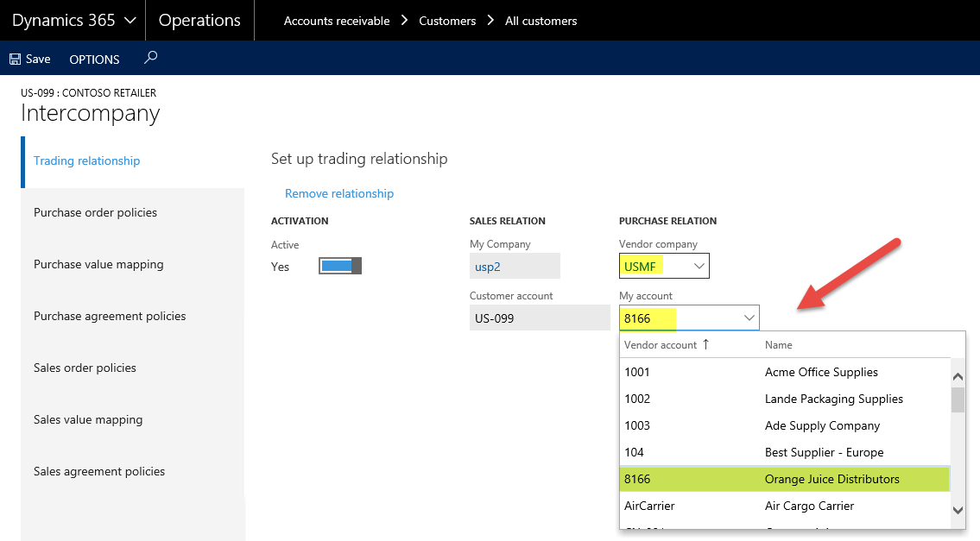The height and width of the screenshot is (541, 980).
Task: Select the Sales value mapping tab
Action: click(88, 419)
